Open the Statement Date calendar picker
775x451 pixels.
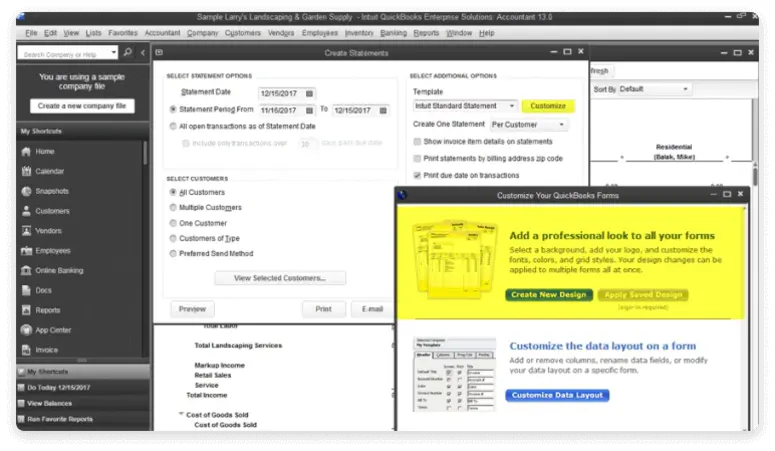[309, 93]
